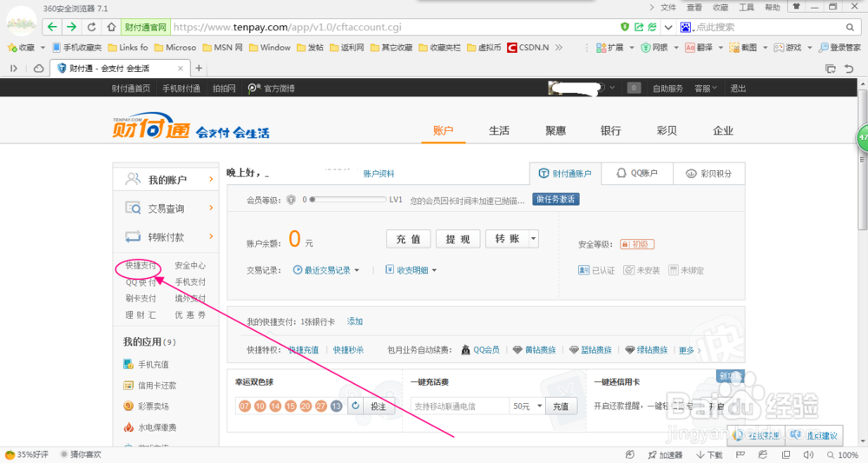
Task: Switch to the 生活 navigation tab
Action: pyautogui.click(x=499, y=130)
